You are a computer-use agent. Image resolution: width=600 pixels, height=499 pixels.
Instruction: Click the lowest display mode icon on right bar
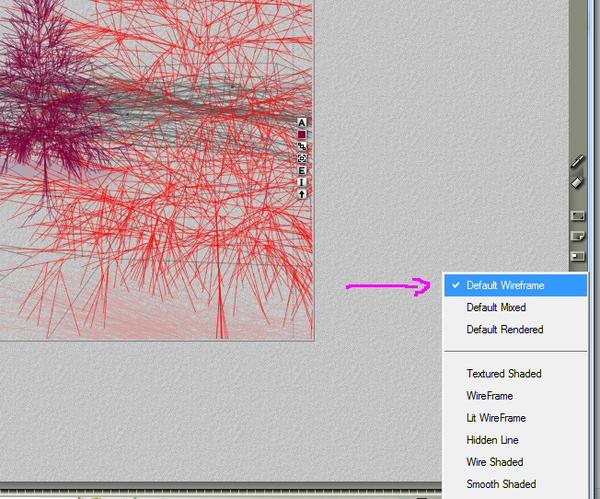[x=578, y=256]
